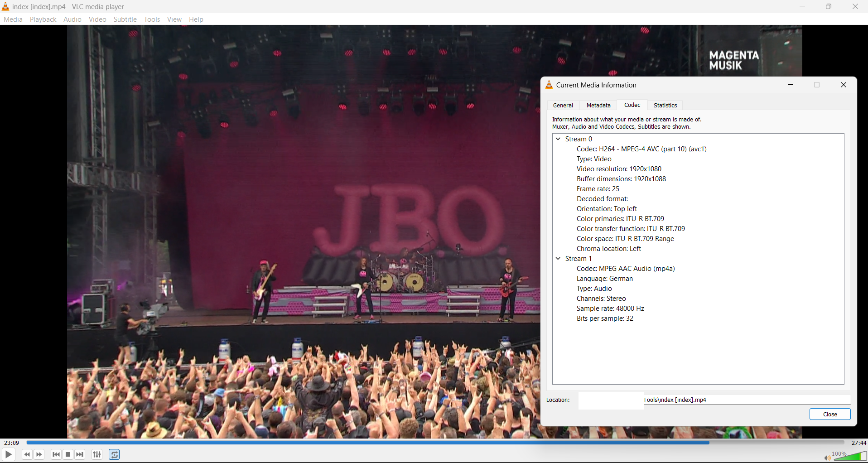Open the Media menu
This screenshot has width=868, height=463.
coord(13,19)
